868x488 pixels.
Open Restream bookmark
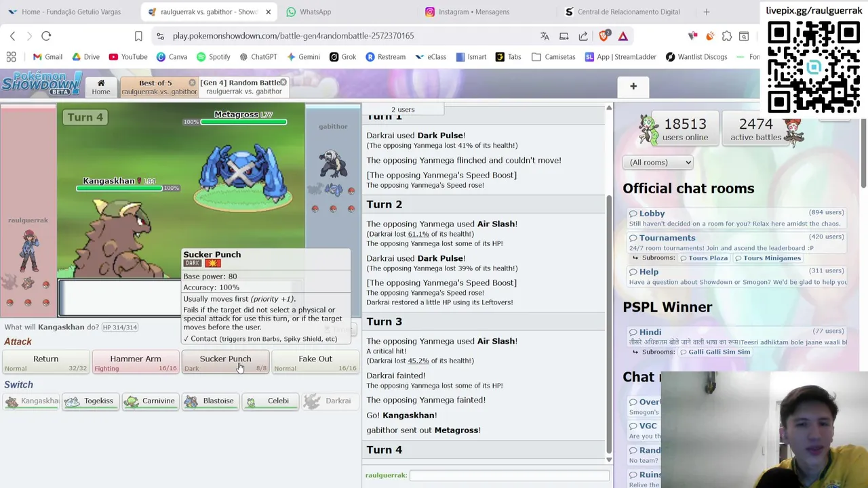pyautogui.click(x=385, y=57)
